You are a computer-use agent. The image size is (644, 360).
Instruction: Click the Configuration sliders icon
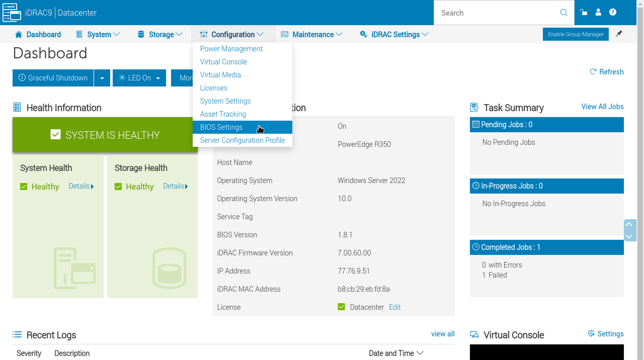click(203, 34)
